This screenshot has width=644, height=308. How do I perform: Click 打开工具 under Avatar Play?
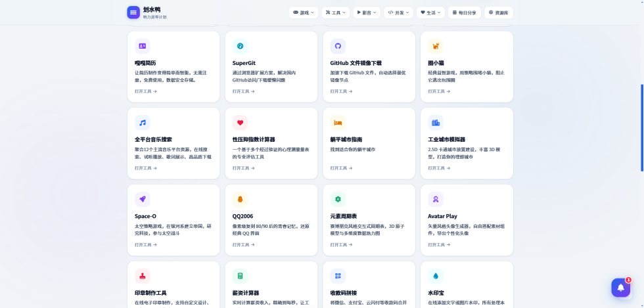point(439,245)
